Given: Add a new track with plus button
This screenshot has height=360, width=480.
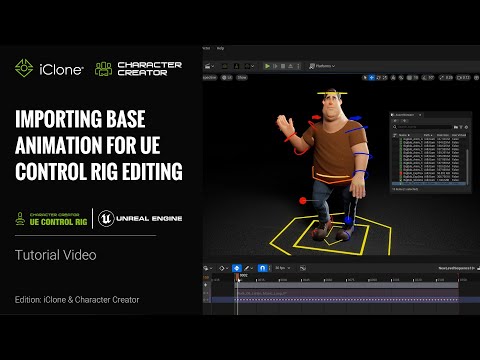Looking at the screenshot, I should (x=206, y=285).
